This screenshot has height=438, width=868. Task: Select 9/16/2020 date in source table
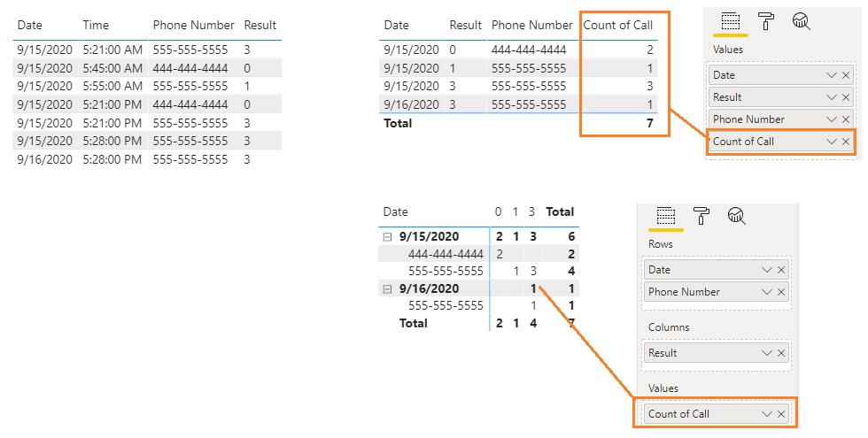click(44, 159)
